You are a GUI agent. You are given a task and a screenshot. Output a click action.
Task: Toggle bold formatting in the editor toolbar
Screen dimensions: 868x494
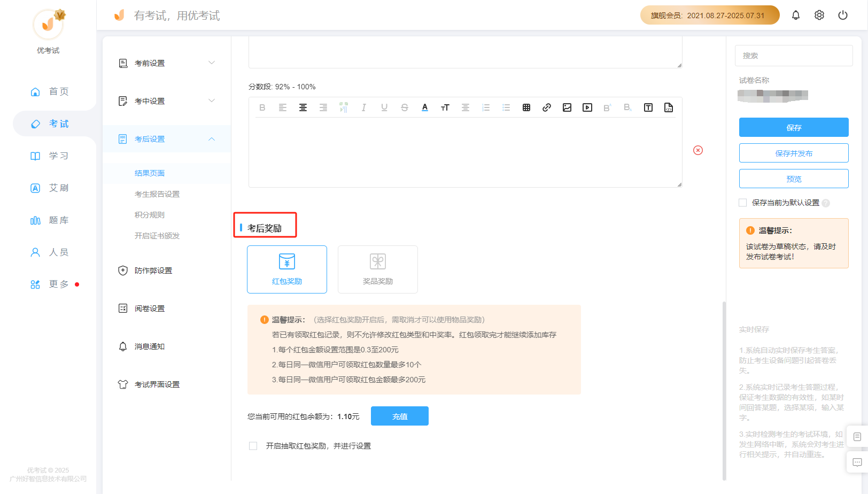click(x=262, y=107)
